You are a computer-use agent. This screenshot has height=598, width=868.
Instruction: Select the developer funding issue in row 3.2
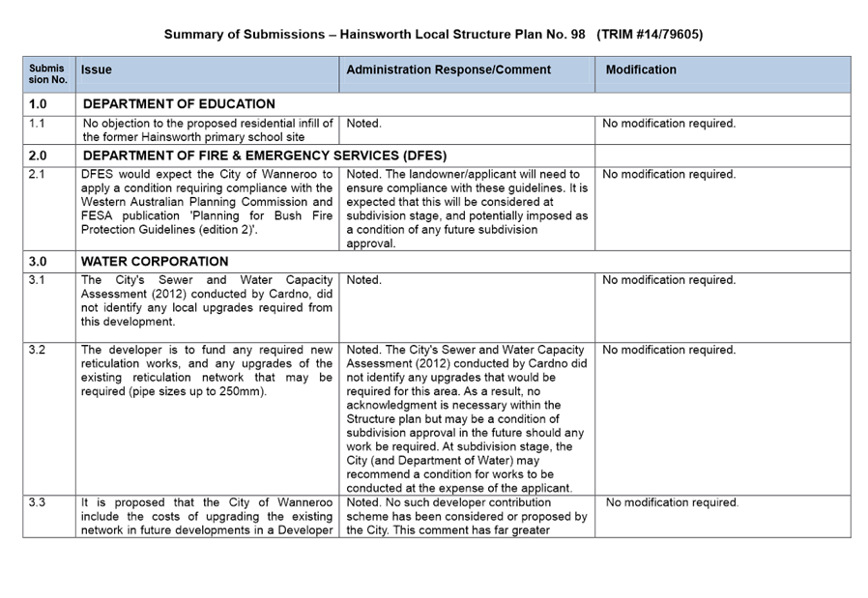click(207, 370)
